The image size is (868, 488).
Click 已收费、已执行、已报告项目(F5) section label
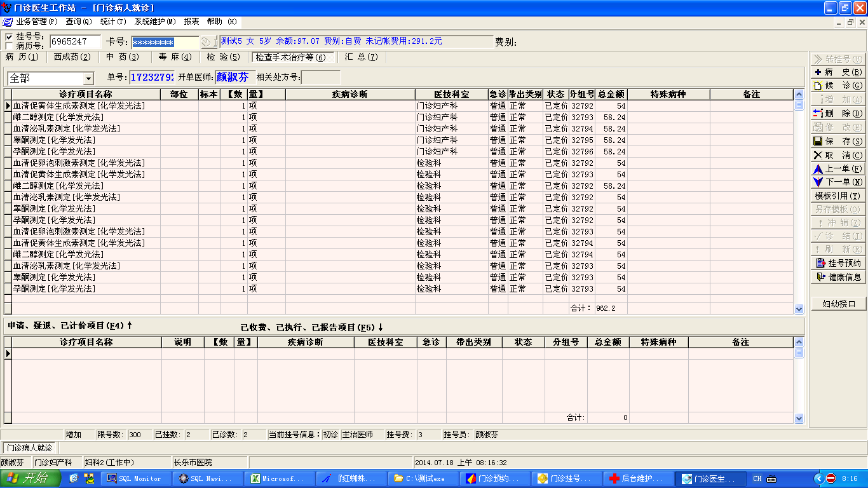point(311,327)
